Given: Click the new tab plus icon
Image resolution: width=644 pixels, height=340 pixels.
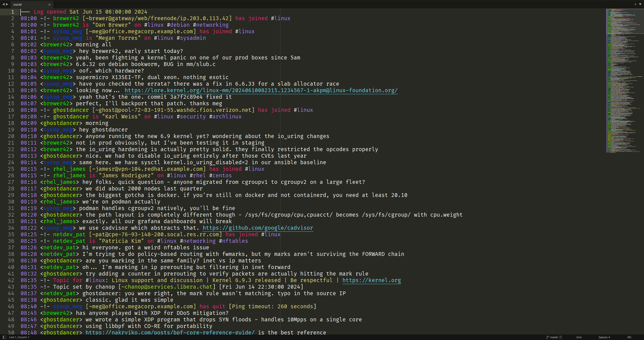Looking at the screenshot, I should [x=635, y=4].
